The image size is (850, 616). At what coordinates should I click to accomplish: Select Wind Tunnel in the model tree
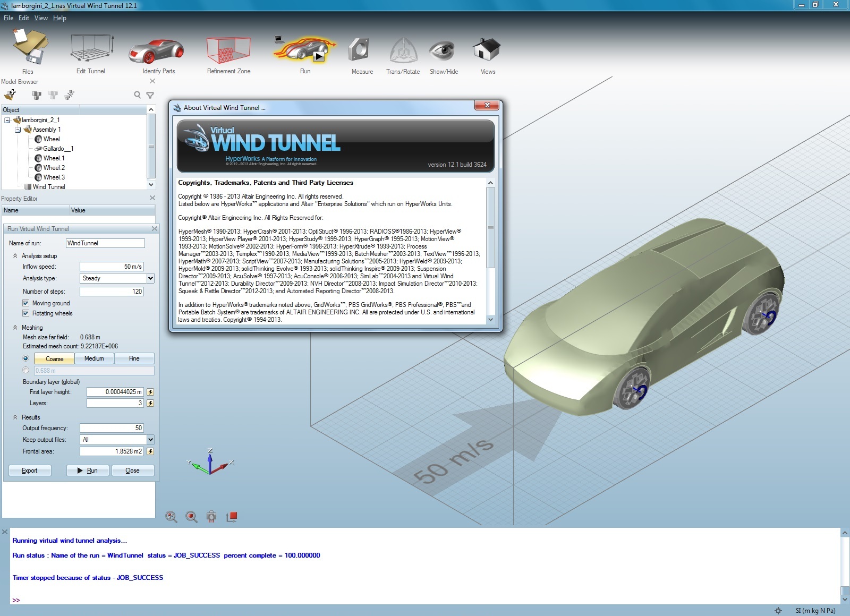(45, 187)
